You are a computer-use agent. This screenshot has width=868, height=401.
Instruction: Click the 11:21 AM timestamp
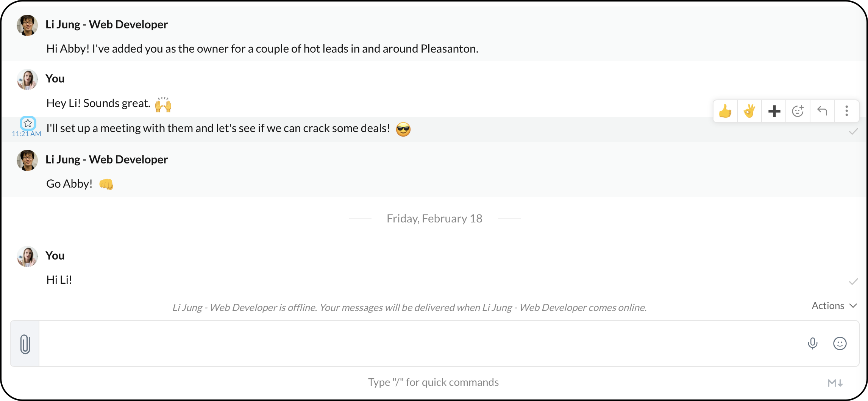coord(27,134)
